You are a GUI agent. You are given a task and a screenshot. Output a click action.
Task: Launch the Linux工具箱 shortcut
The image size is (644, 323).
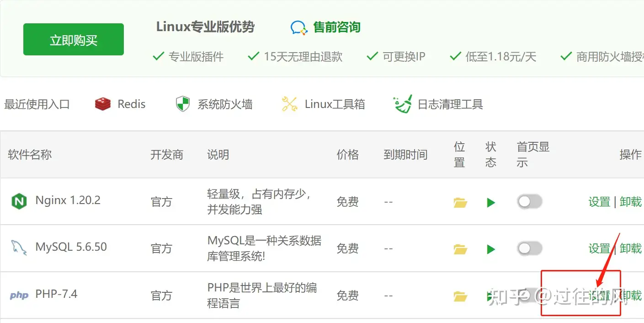pyautogui.click(x=323, y=104)
